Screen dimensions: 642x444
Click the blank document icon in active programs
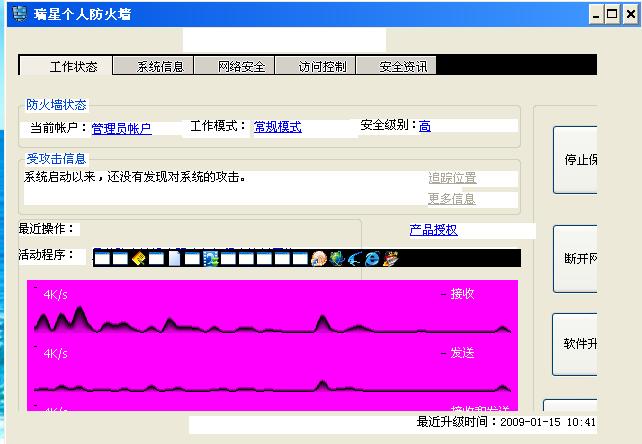174,258
